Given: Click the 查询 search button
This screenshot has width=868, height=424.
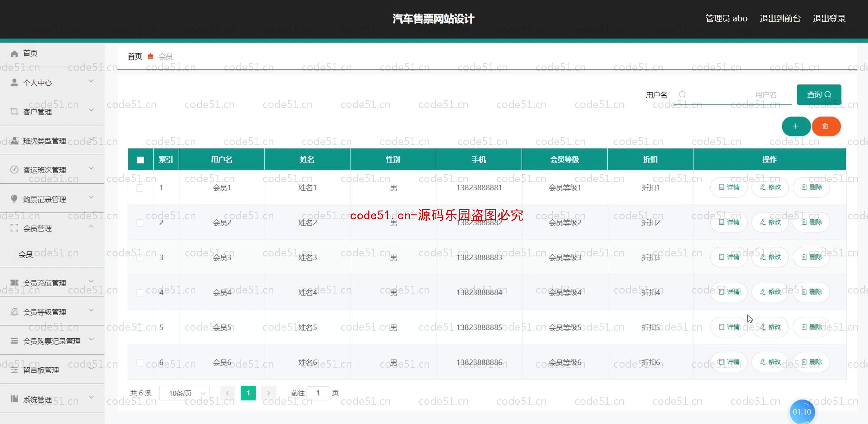Looking at the screenshot, I should (x=819, y=95).
